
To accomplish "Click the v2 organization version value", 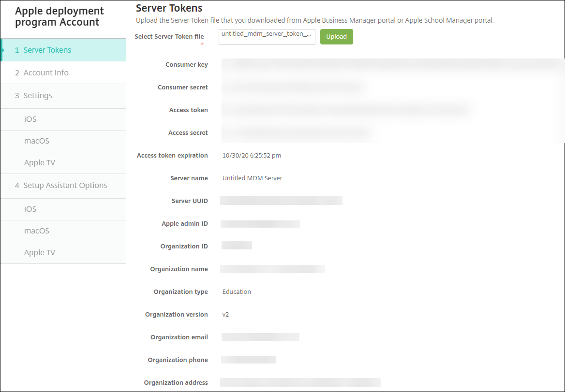I will [x=225, y=315].
